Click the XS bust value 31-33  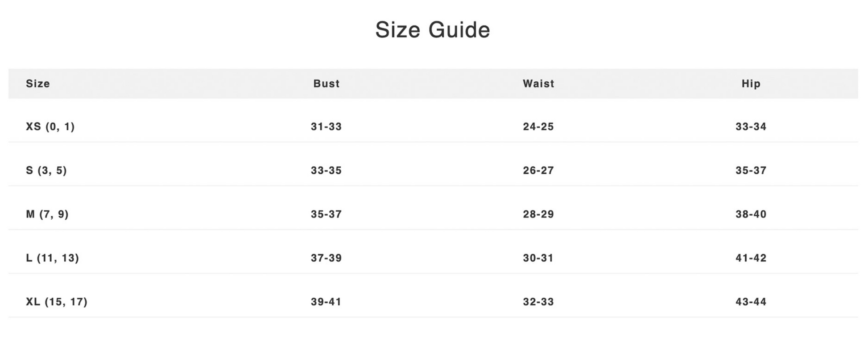[326, 127]
